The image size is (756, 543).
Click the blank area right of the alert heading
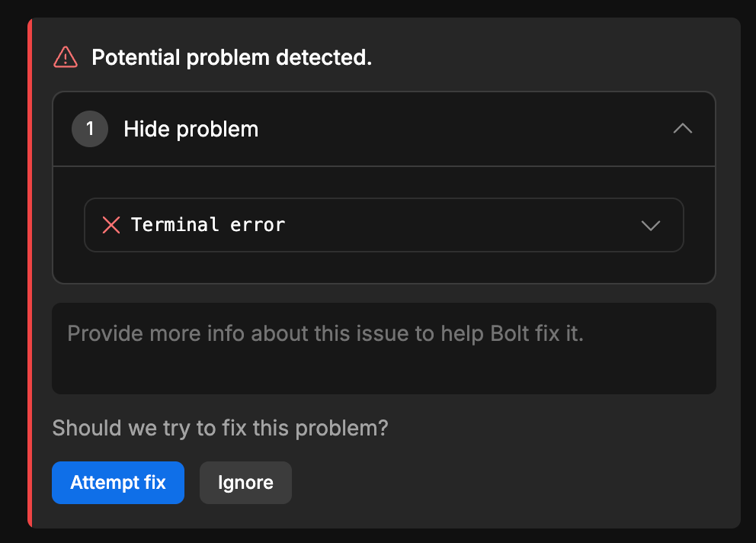pos(549,57)
